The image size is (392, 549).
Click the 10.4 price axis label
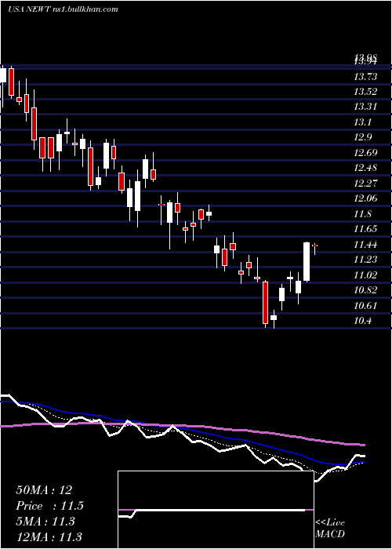click(363, 320)
